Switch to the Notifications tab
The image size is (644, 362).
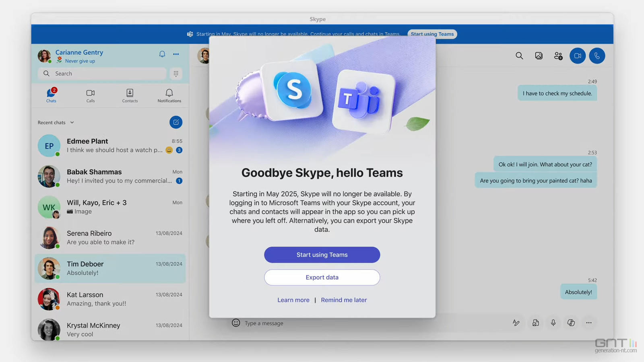pyautogui.click(x=169, y=96)
